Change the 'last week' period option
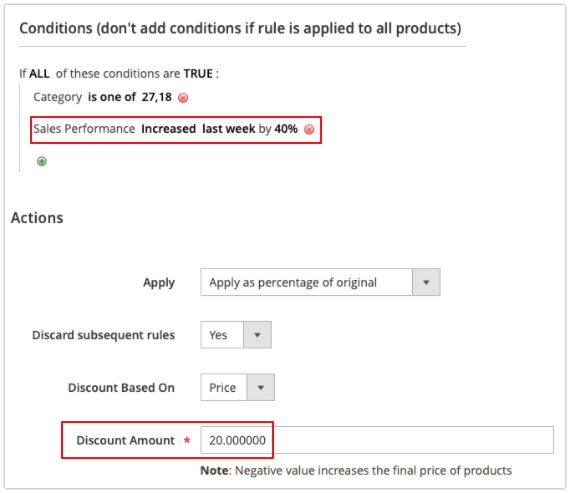The image size is (570, 493). point(229,129)
